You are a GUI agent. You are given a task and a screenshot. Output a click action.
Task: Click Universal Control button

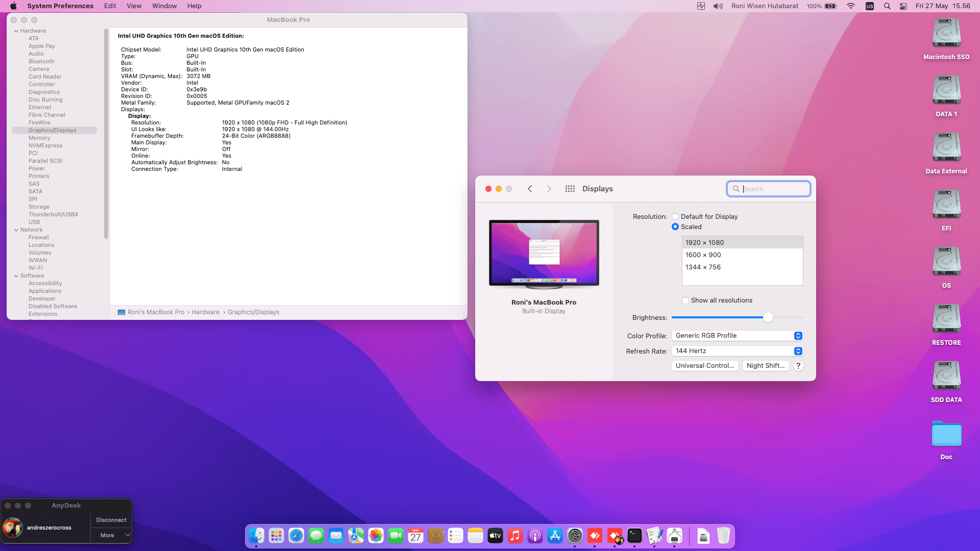click(x=705, y=366)
